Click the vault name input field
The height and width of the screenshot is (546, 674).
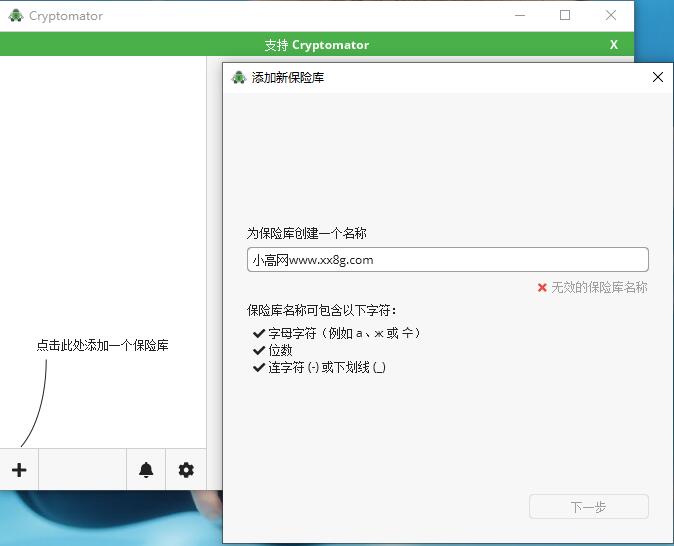(447, 259)
